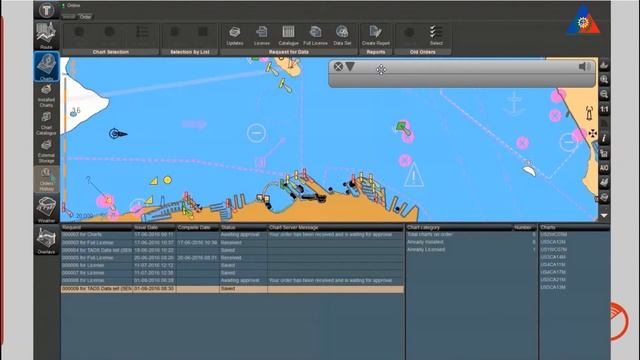The height and width of the screenshot is (360, 640).
Task: Zoom in on the chart
Action: 604,80
